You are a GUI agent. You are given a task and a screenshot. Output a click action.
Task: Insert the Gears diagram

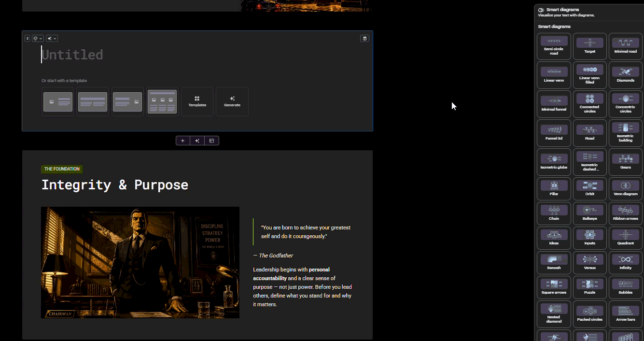(626, 162)
